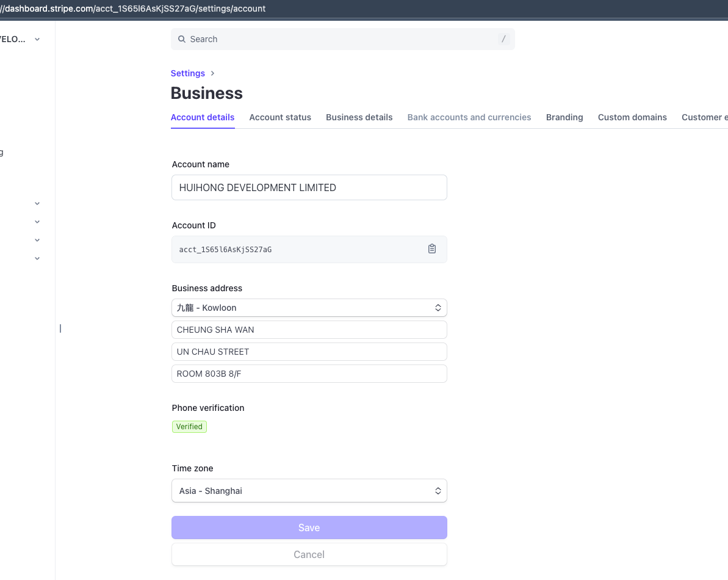Image resolution: width=728 pixels, height=580 pixels.
Task: Open Bank accounts and currencies tab
Action: point(469,117)
